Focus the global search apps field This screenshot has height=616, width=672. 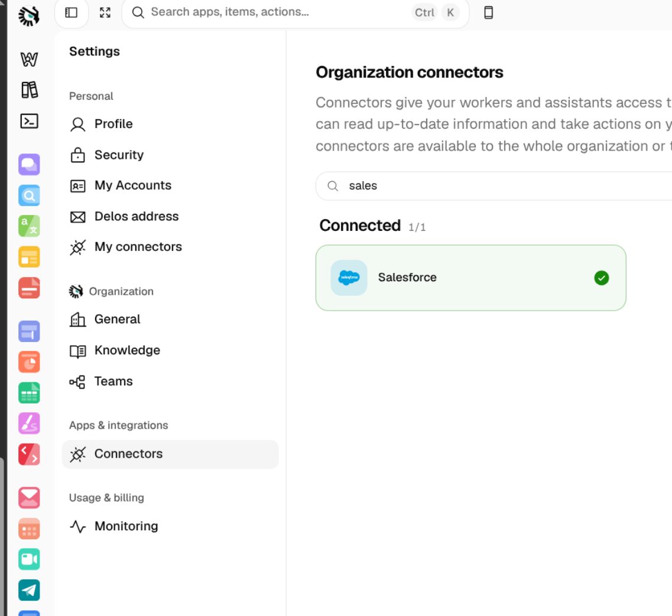click(296, 13)
